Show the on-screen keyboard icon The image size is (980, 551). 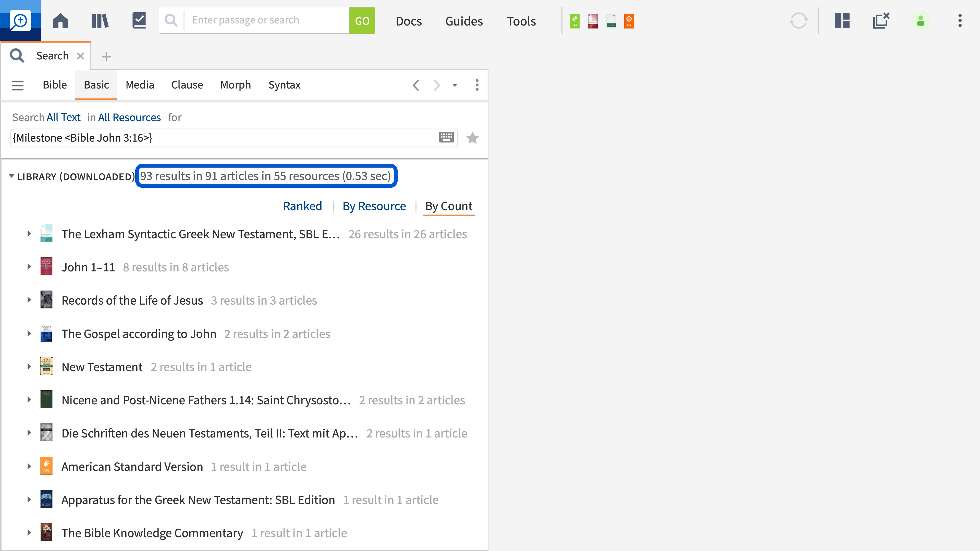pos(446,137)
